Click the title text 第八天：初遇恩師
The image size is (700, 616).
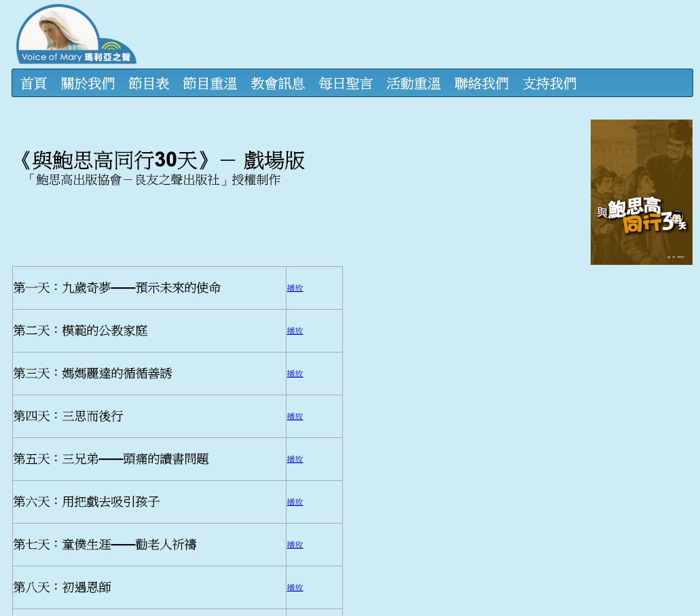coord(62,587)
